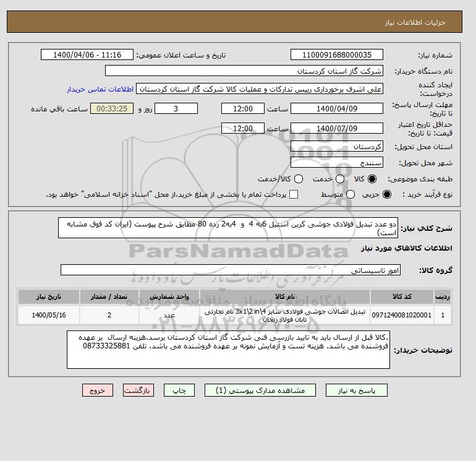This screenshot has width=476, height=461.
Task: Click the اطلاعات کالاهای مورد نیاز heading
Action: (407, 248)
